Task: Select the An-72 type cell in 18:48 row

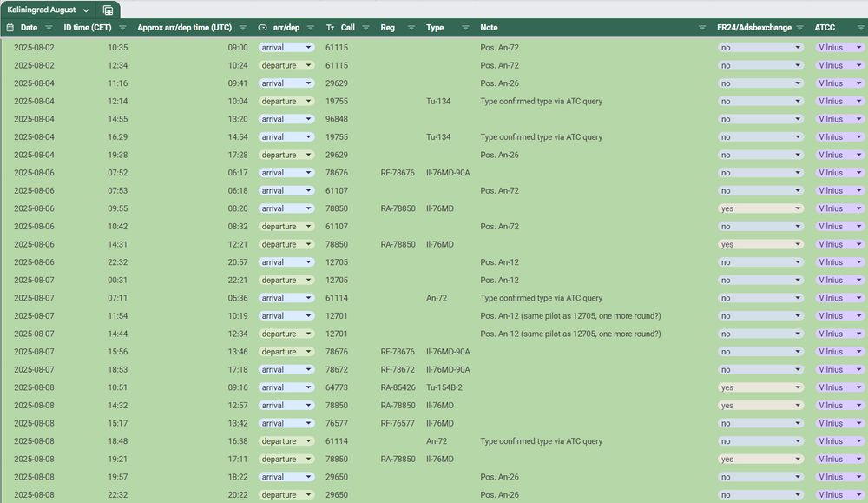Action: [437, 441]
